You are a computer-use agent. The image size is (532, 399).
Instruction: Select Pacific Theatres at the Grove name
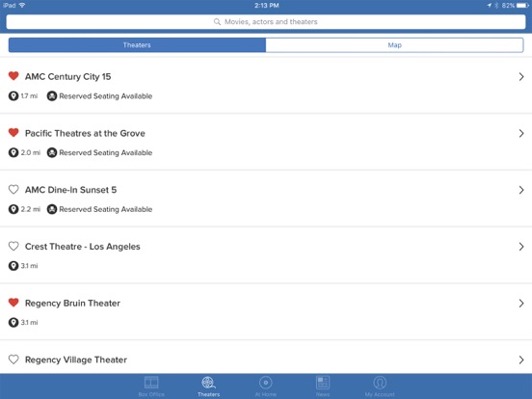[85, 133]
